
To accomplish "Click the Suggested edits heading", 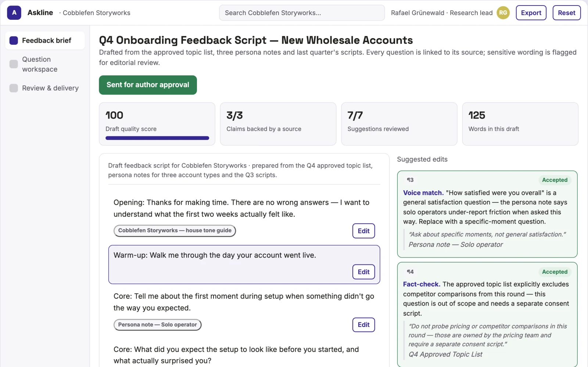I will 422,159.
